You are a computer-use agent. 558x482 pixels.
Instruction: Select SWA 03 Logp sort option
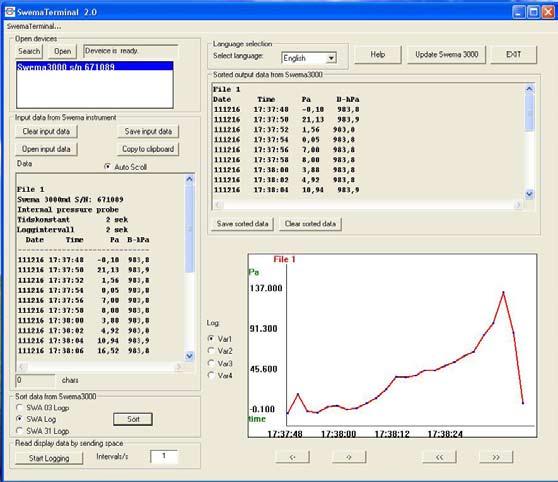20,408
